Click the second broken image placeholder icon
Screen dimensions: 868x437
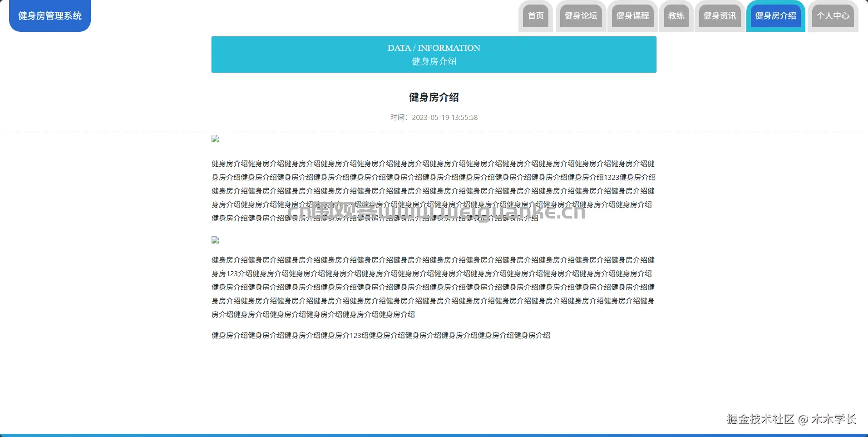pos(215,240)
